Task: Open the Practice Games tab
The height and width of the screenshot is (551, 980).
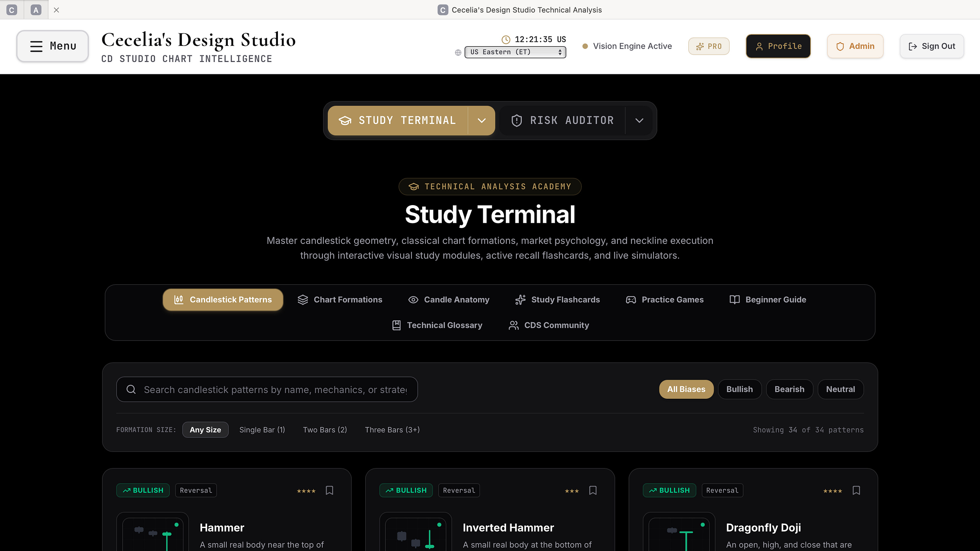Action: pos(665,300)
